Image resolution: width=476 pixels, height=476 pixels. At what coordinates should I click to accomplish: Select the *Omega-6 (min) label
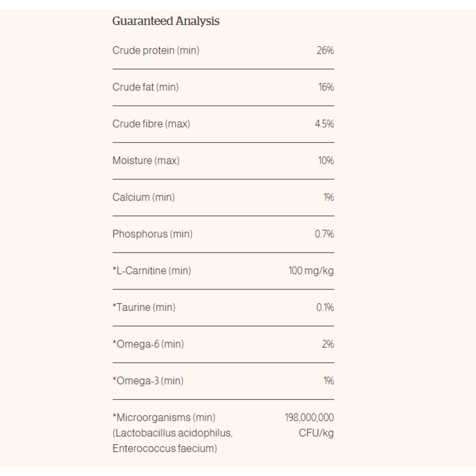148,344
